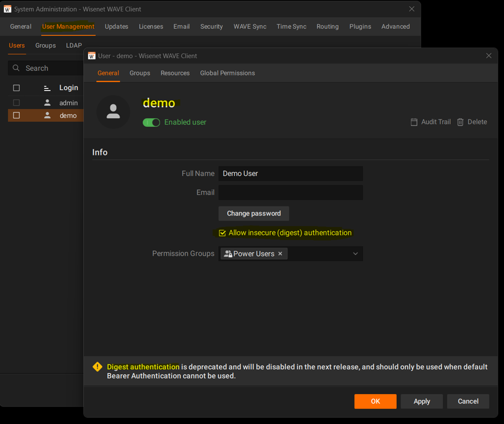The image size is (504, 424).
Task: Open the Licenses tab
Action: tap(151, 26)
